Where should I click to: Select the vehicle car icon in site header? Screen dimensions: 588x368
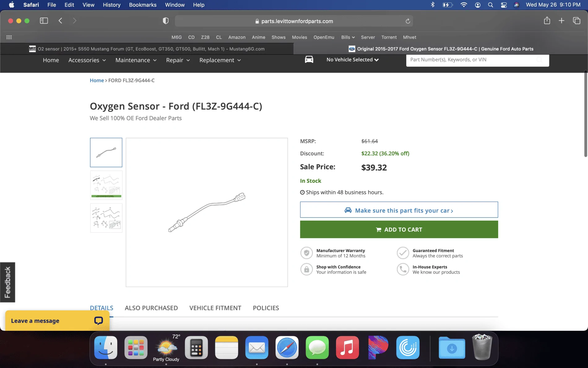pos(309,59)
